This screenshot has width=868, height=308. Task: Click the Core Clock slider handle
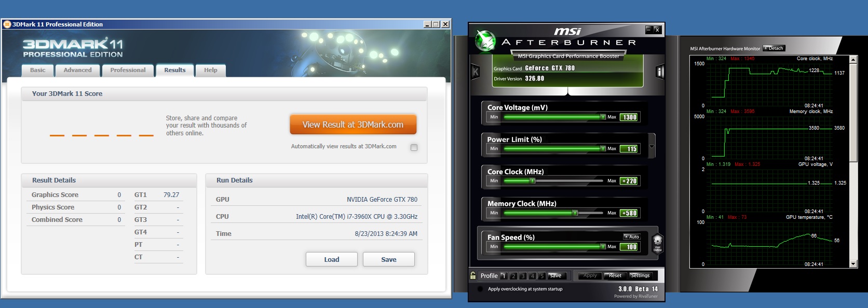532,180
